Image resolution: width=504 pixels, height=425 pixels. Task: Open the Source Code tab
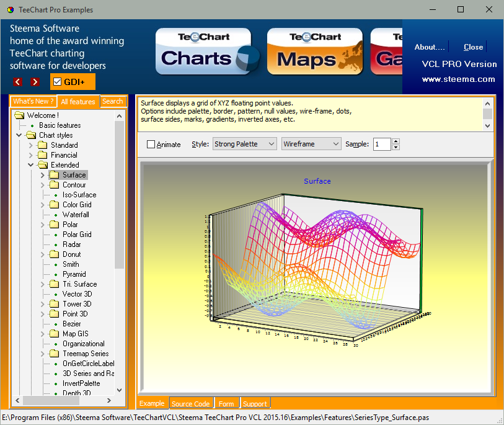[x=191, y=404]
